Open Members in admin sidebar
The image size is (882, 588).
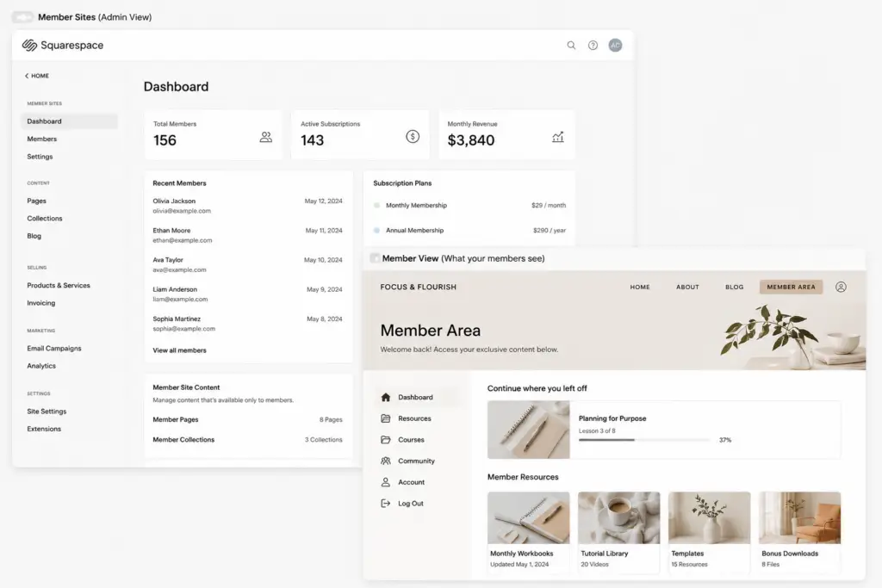pos(41,139)
